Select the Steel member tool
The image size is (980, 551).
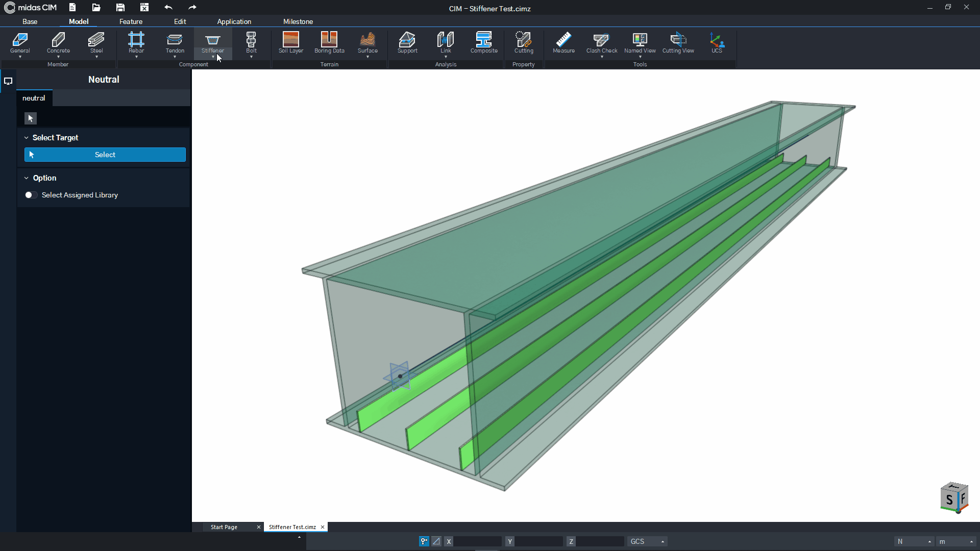click(x=96, y=43)
